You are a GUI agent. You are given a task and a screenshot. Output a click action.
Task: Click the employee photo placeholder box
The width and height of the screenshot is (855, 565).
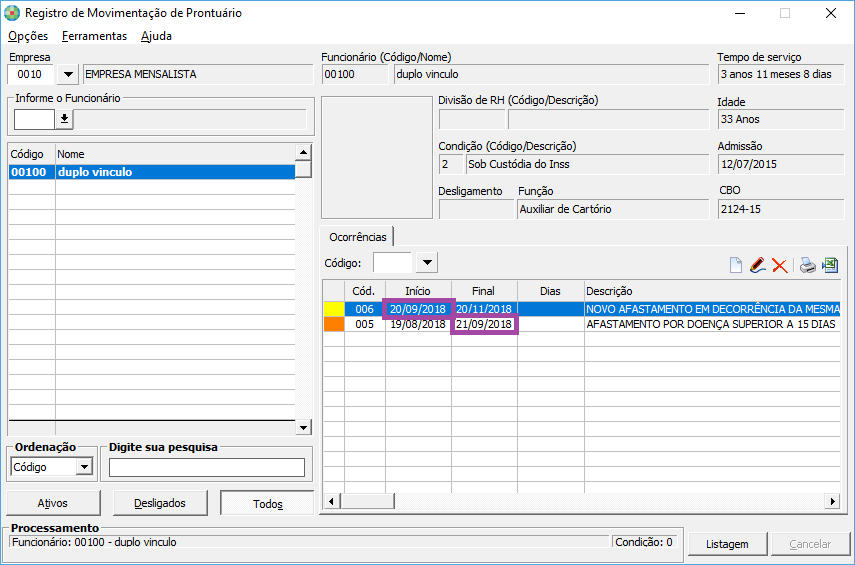377,158
